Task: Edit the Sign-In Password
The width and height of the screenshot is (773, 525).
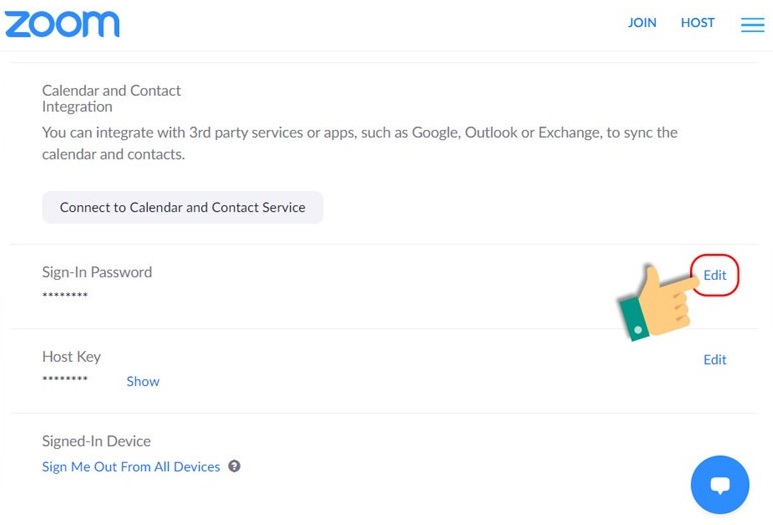Action: (x=715, y=275)
